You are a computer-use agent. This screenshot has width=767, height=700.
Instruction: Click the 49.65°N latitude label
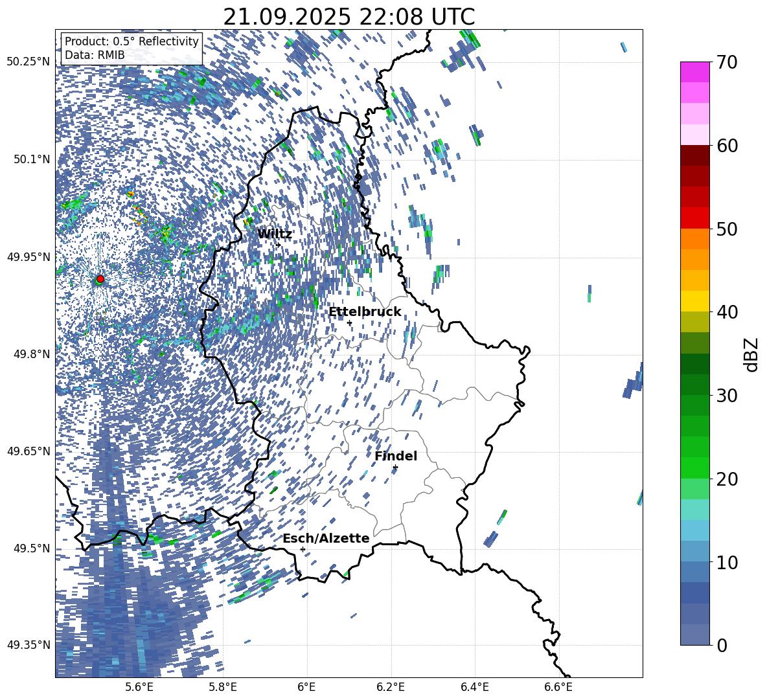click(29, 451)
